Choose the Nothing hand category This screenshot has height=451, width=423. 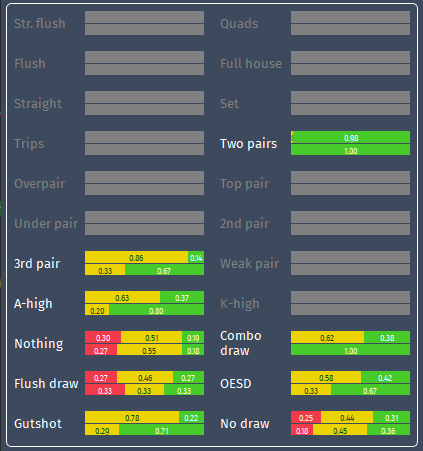pos(39,343)
